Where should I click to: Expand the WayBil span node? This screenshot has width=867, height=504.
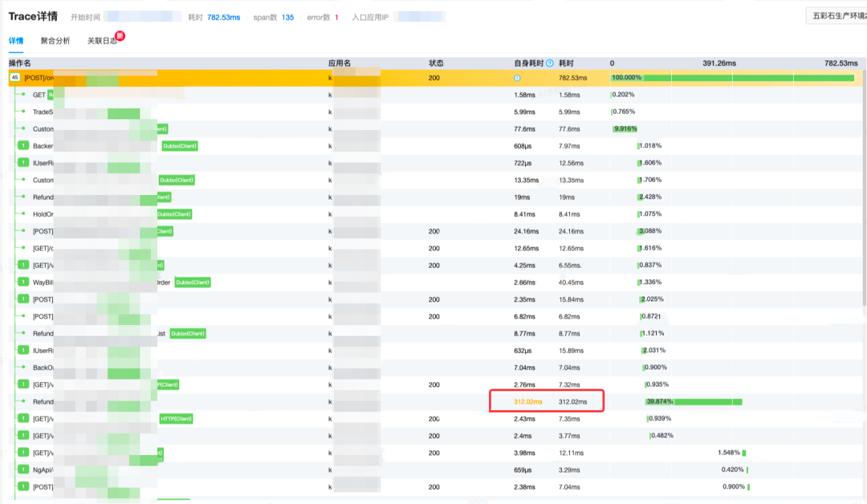tap(23, 282)
